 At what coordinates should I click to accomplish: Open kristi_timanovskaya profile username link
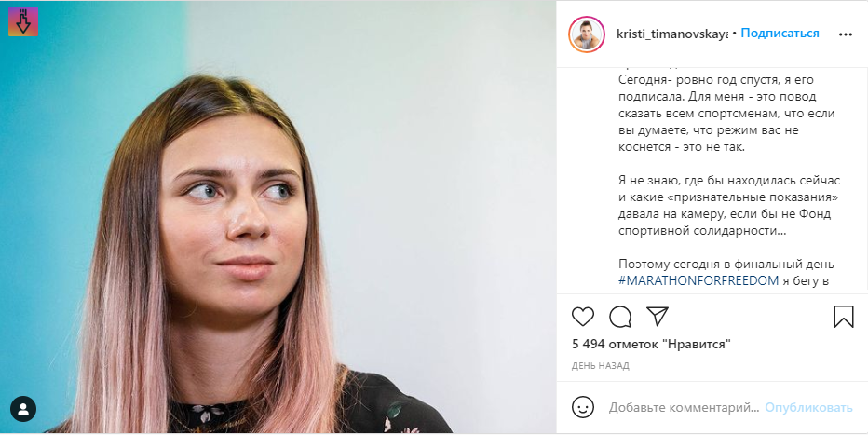coord(672,34)
